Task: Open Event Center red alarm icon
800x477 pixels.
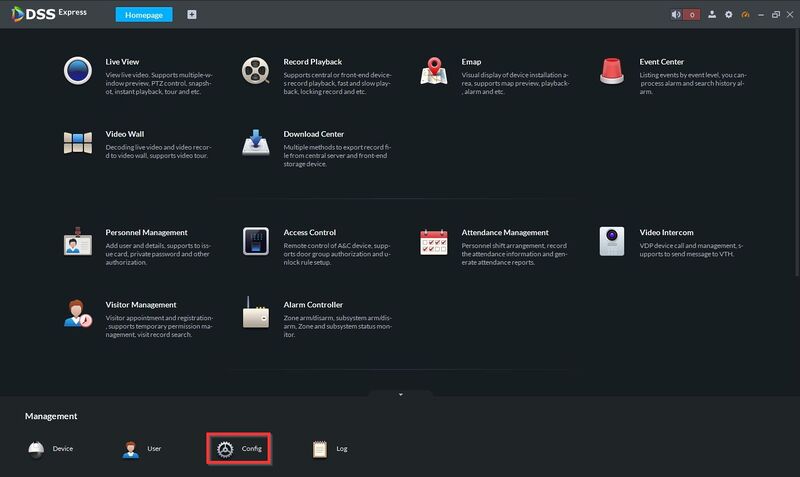Action: (x=612, y=71)
